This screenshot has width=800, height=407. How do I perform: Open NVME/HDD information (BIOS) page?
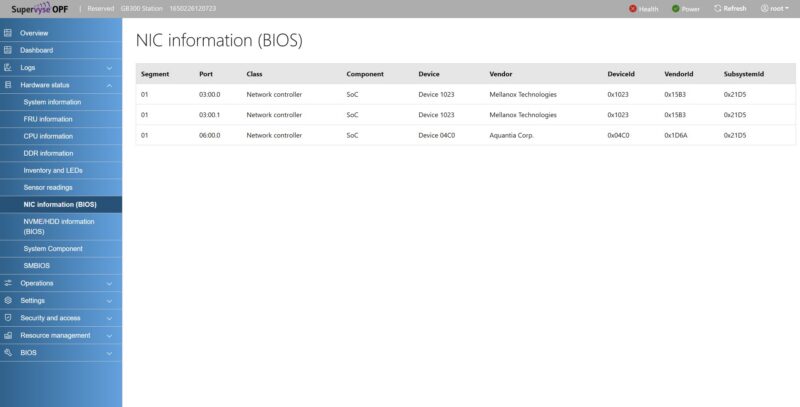click(59, 226)
